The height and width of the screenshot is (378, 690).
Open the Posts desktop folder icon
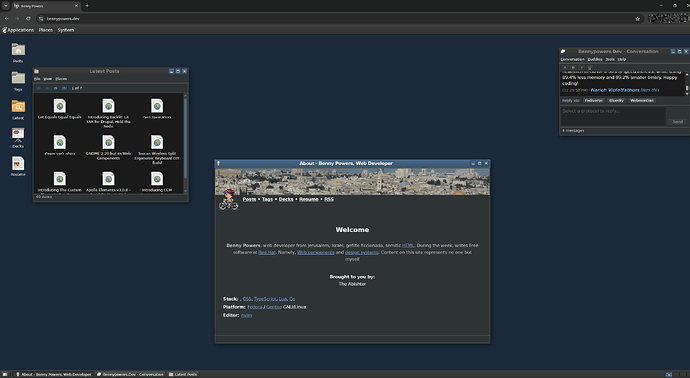pyautogui.click(x=18, y=50)
